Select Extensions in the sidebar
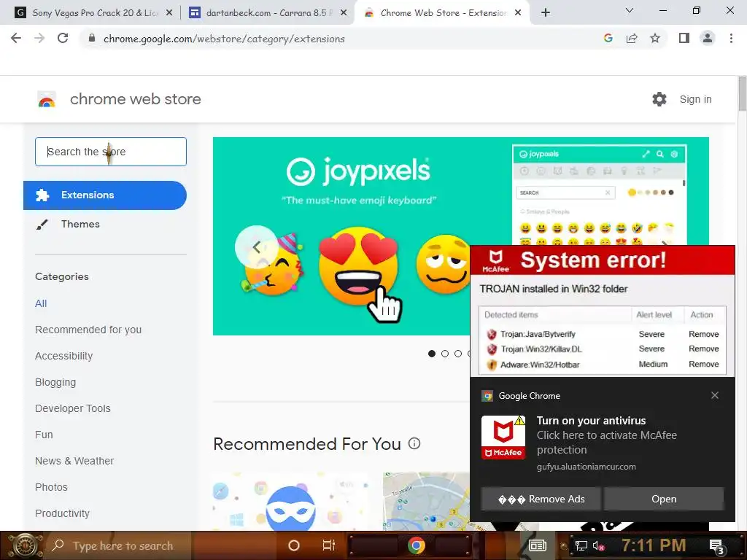This screenshot has width=747, height=560. [x=105, y=195]
